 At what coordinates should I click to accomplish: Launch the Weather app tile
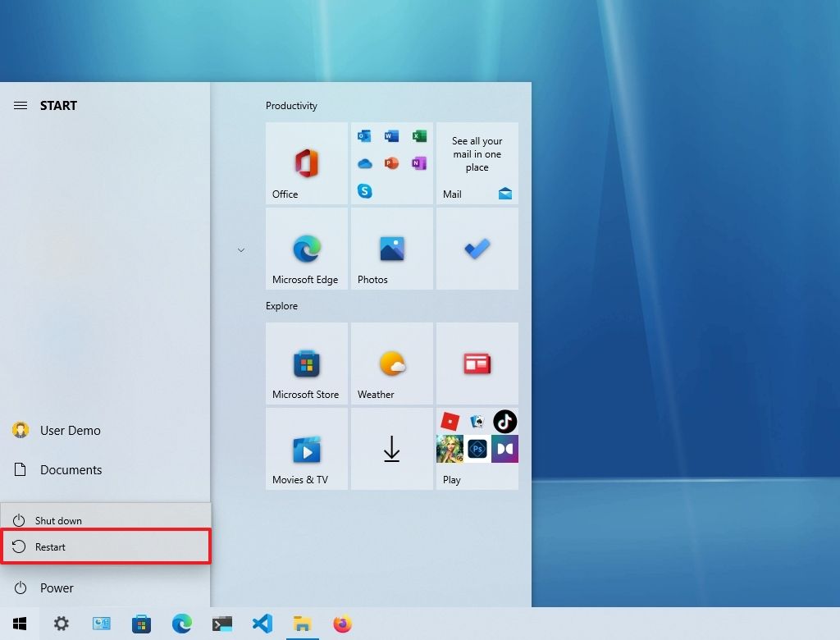click(391, 363)
